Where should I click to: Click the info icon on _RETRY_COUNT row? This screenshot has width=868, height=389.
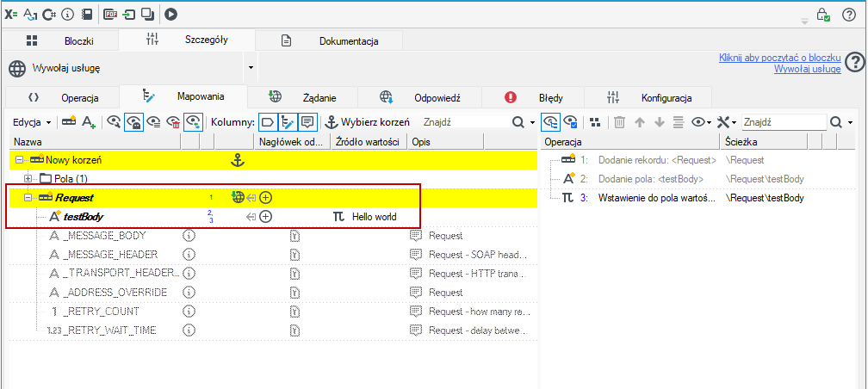[x=189, y=312]
